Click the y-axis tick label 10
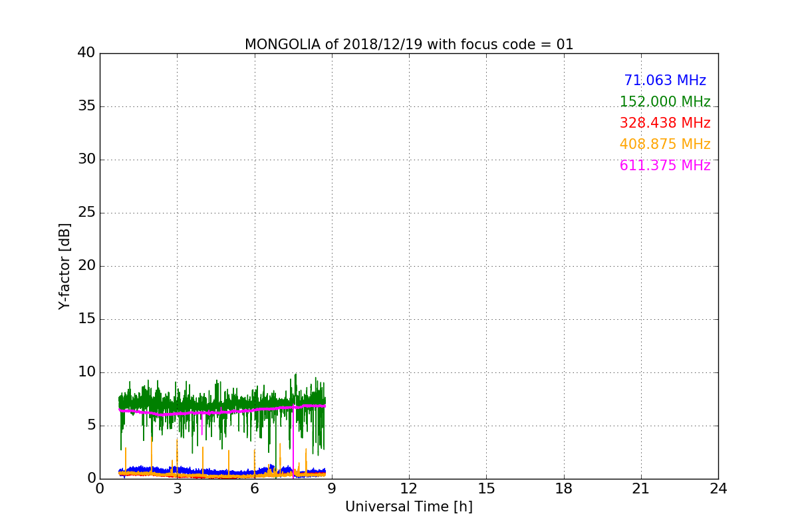This screenshot has height=532, width=798. pyautogui.click(x=86, y=372)
